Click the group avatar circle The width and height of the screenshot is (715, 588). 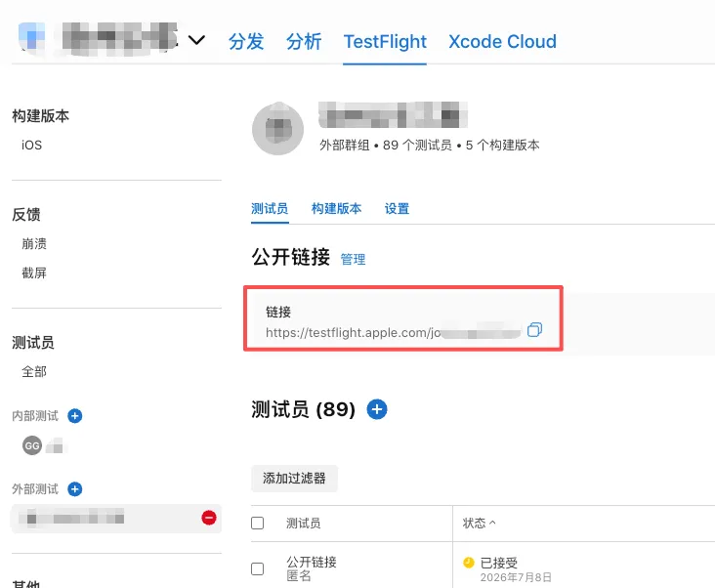(277, 129)
